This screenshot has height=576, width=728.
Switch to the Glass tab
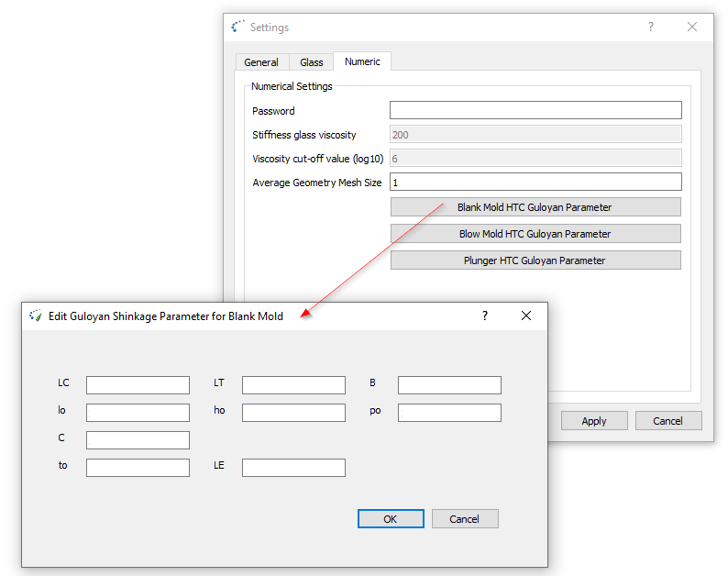coord(312,62)
